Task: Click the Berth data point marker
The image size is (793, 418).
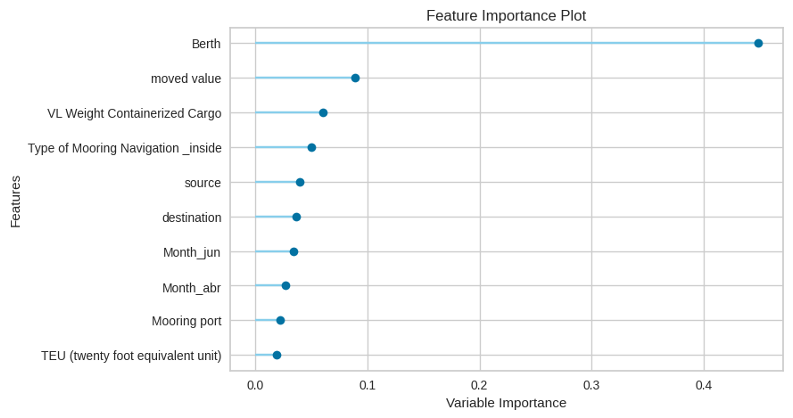Action: (758, 44)
